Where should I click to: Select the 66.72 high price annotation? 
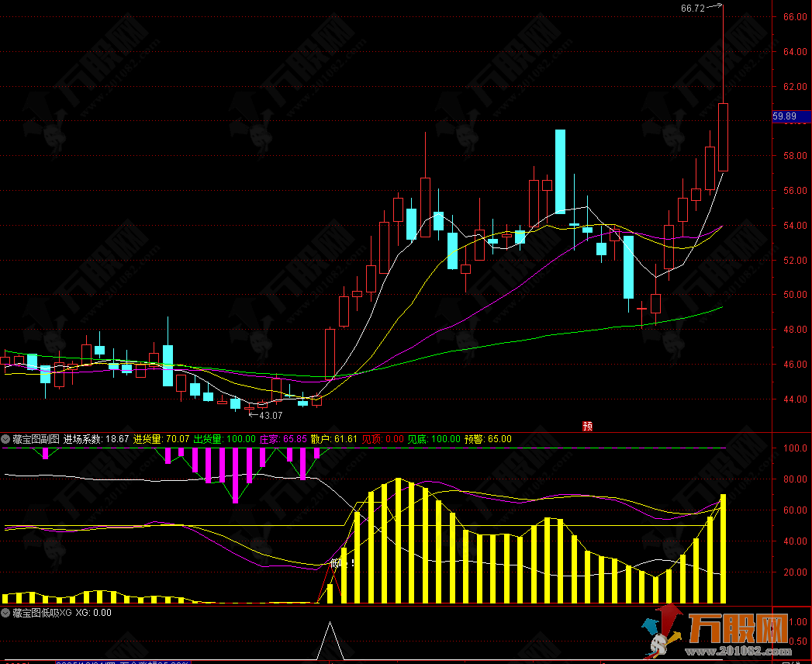coord(693,9)
